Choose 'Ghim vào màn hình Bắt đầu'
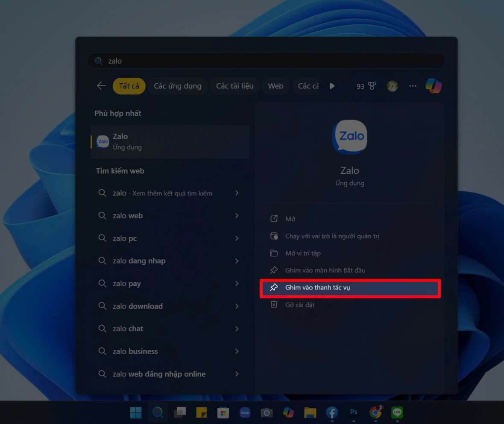This screenshot has height=424, width=504. [x=350, y=270]
